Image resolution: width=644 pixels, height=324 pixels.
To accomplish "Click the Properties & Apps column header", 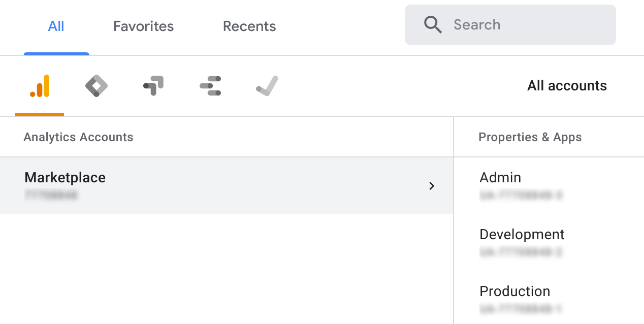I will pos(530,137).
